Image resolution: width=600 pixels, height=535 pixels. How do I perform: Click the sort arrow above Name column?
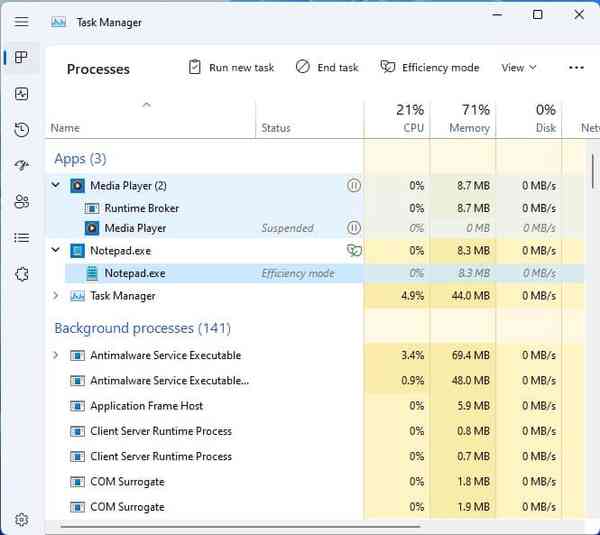[x=147, y=104]
